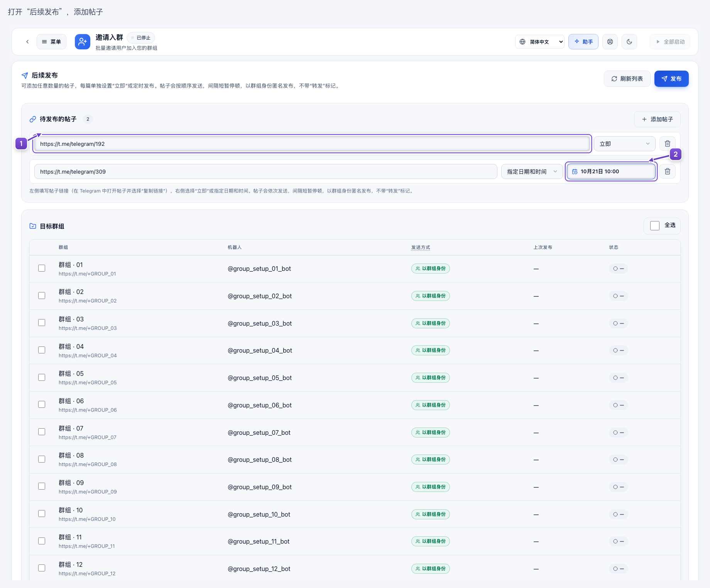710x588 pixels.
Task: Click 发送方式 column header
Action: pyautogui.click(x=421, y=247)
